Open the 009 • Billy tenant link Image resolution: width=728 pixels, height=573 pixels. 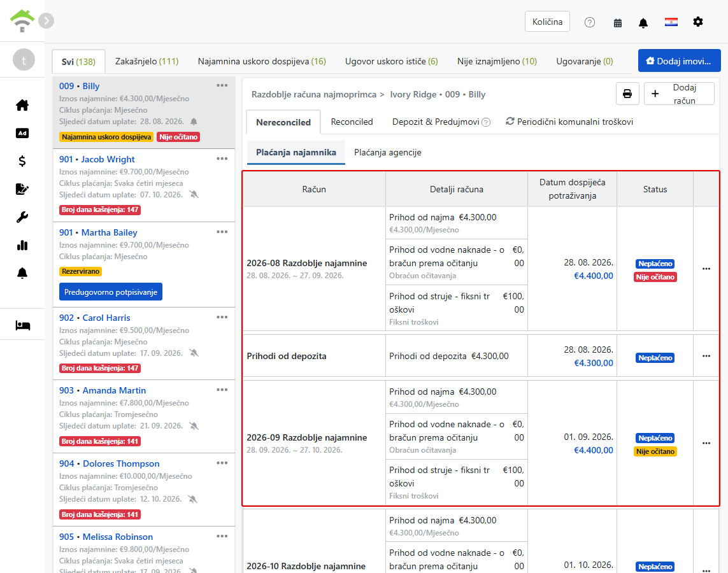click(x=80, y=86)
